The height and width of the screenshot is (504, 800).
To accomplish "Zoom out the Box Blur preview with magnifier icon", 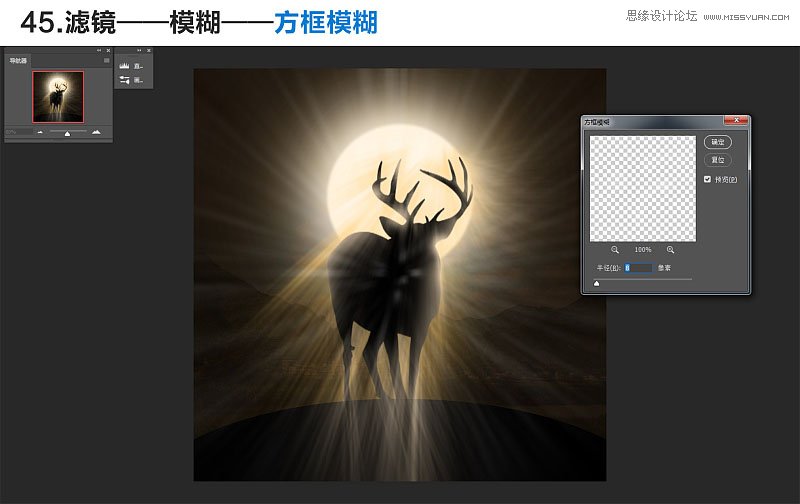I will (x=615, y=249).
